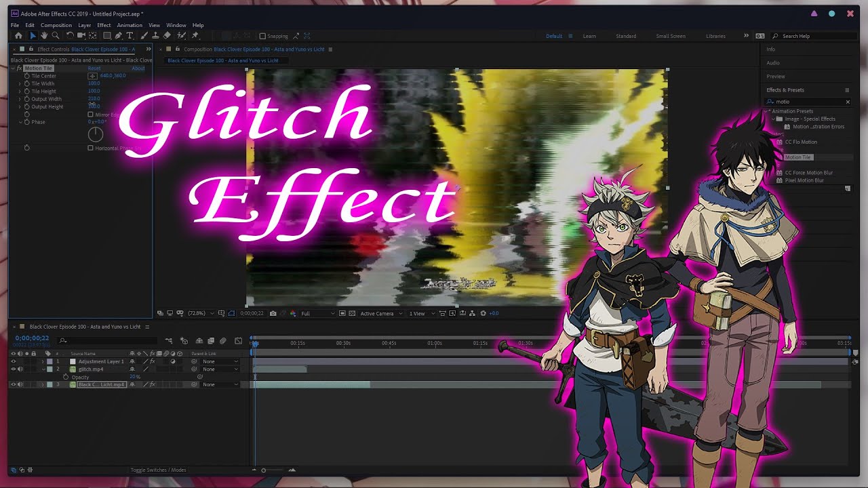The width and height of the screenshot is (868, 488).
Task: Select the Horizontal Type tool
Action: pyautogui.click(x=130, y=36)
